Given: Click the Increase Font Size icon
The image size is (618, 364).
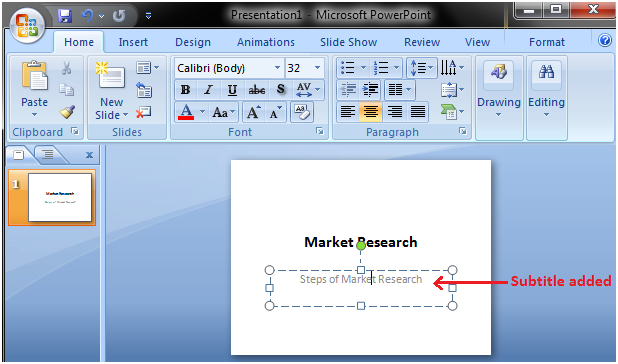Looking at the screenshot, I should pyautogui.click(x=253, y=113).
